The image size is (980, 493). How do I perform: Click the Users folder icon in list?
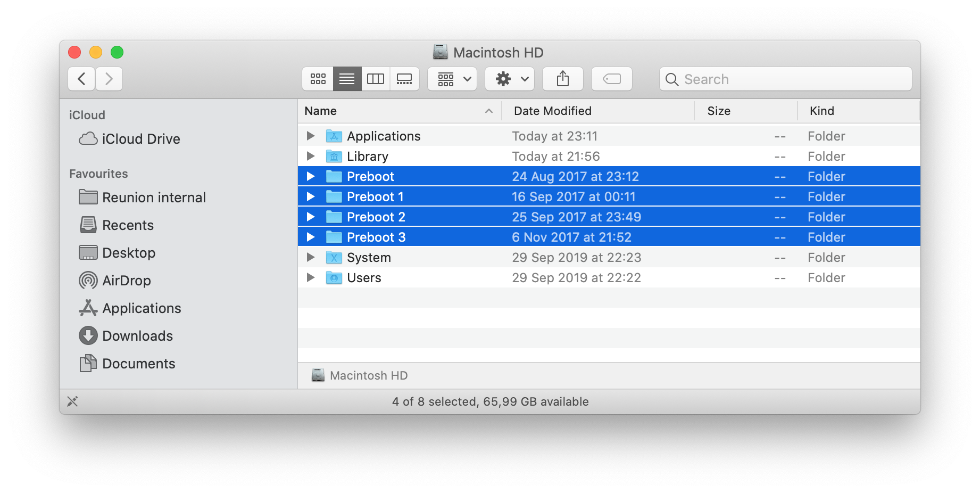click(x=334, y=277)
